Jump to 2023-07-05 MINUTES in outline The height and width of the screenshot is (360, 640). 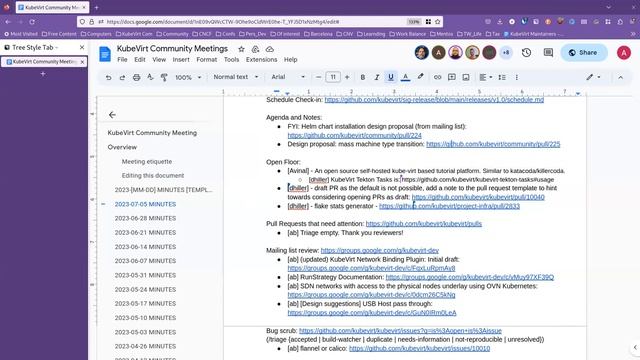(145, 204)
